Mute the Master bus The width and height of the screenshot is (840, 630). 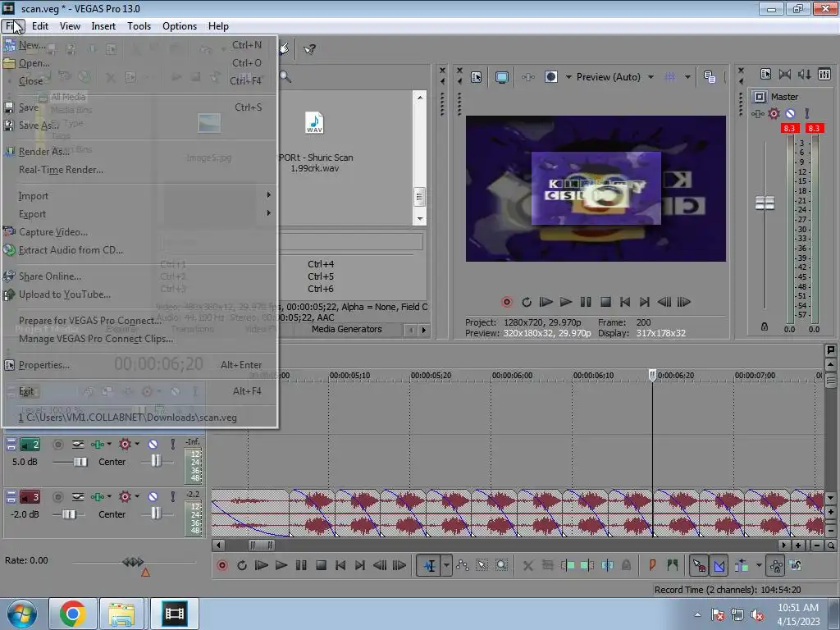790,113
